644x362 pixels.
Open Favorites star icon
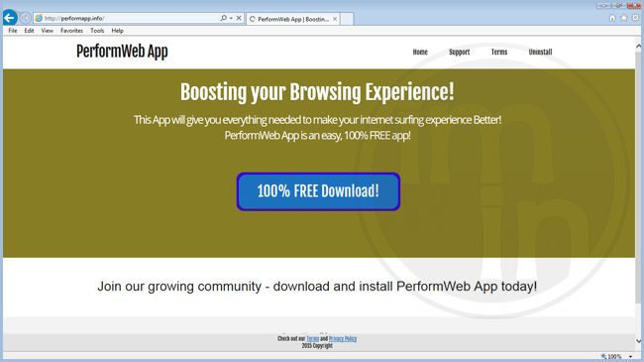[624, 18]
